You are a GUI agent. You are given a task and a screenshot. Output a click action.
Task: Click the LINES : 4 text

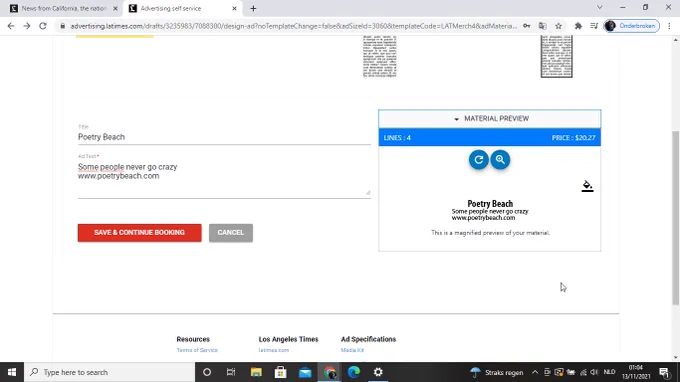click(397, 138)
